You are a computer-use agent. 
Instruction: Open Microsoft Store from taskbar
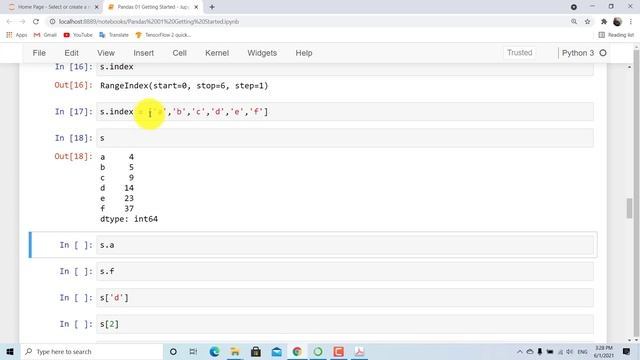coord(256,351)
